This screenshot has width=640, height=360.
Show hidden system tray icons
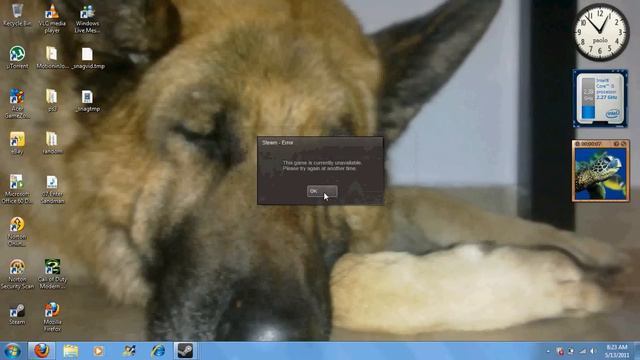548,351
